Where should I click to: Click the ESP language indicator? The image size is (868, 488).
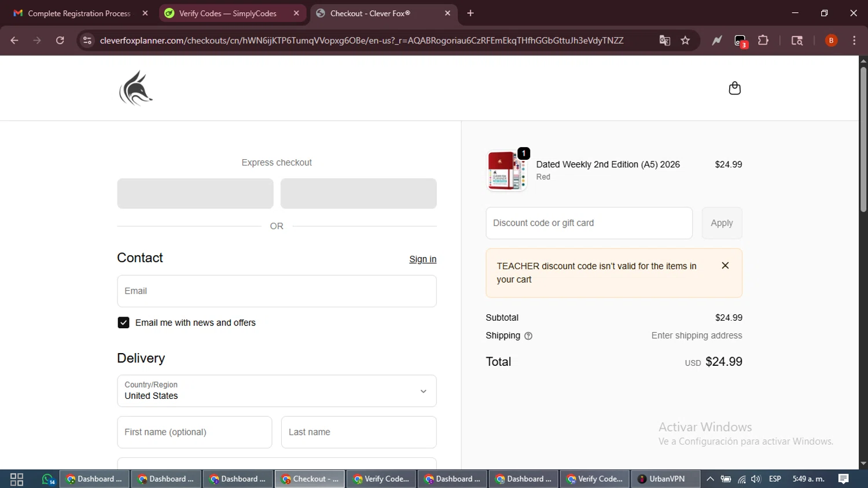tap(775, 479)
